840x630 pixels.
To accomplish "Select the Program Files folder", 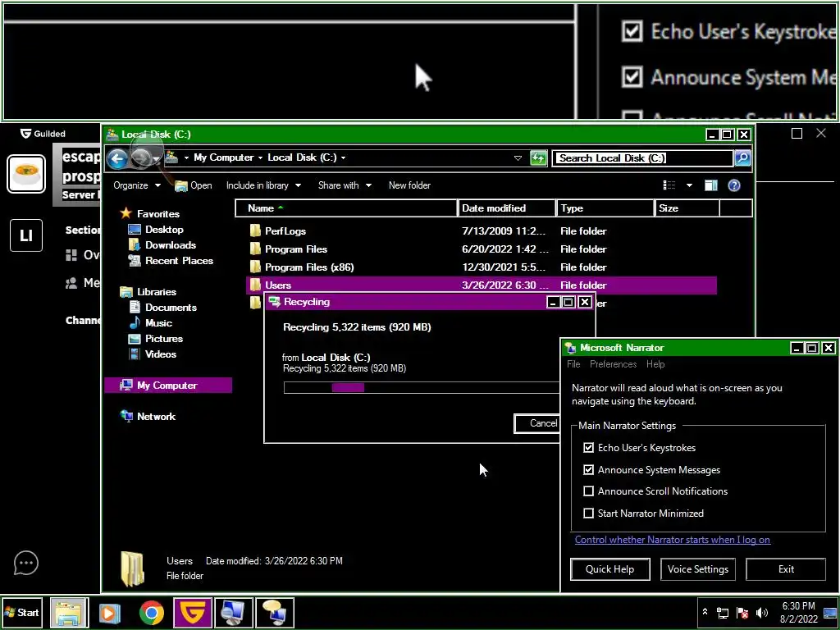I will (295, 249).
